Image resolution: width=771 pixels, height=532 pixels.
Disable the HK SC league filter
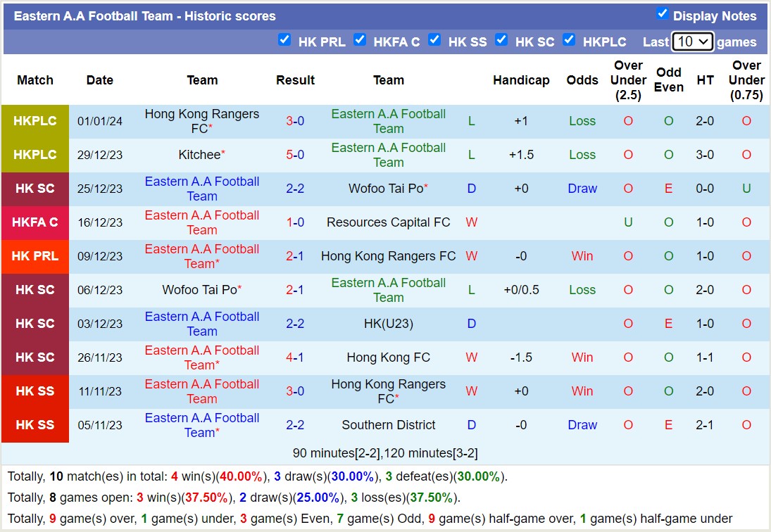click(x=501, y=41)
